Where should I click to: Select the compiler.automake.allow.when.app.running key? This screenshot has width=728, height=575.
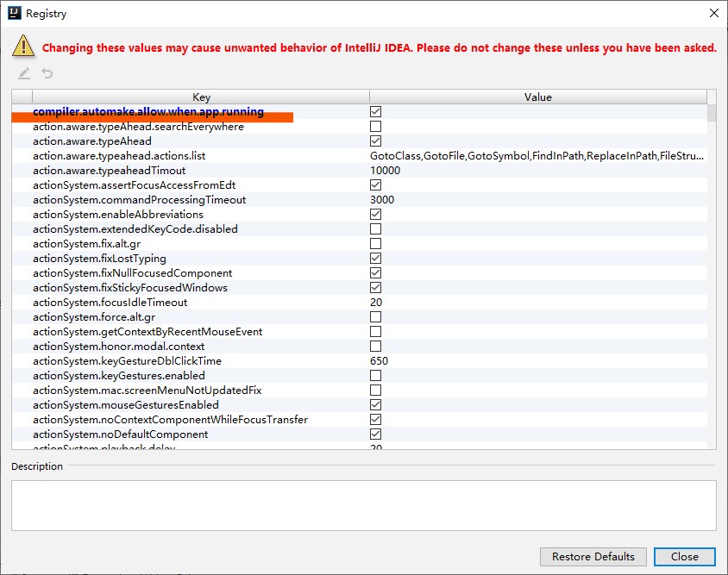tap(148, 112)
